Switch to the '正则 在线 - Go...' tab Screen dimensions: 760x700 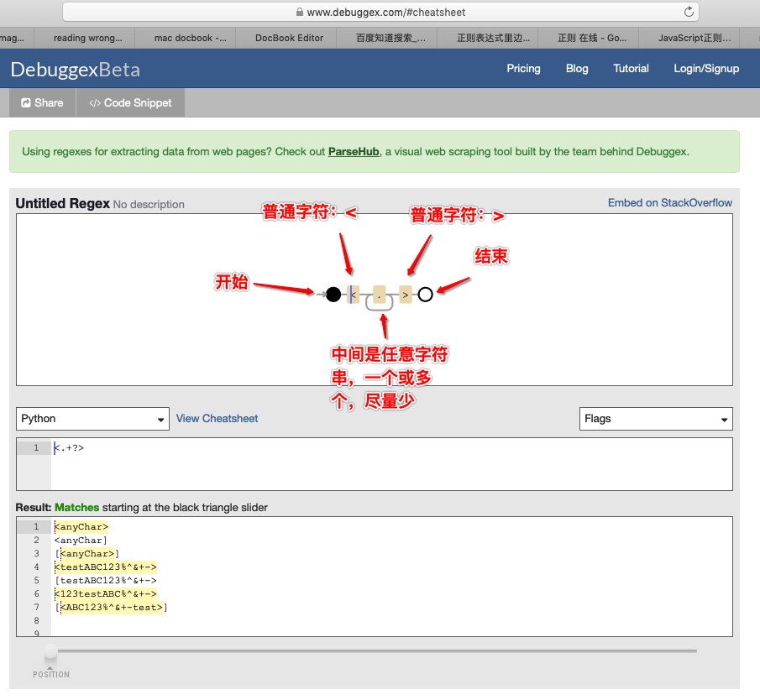[x=592, y=38]
